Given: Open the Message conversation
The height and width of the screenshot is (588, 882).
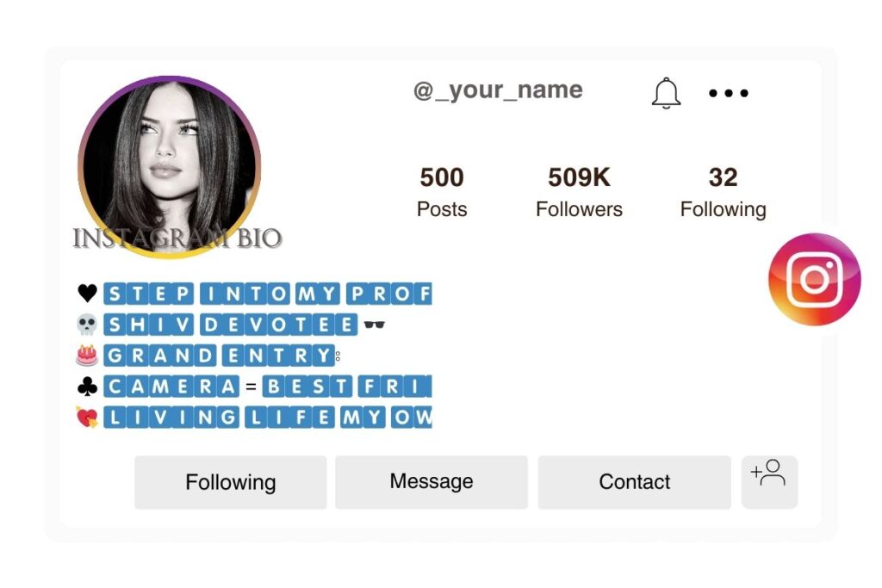Looking at the screenshot, I should pos(432,482).
